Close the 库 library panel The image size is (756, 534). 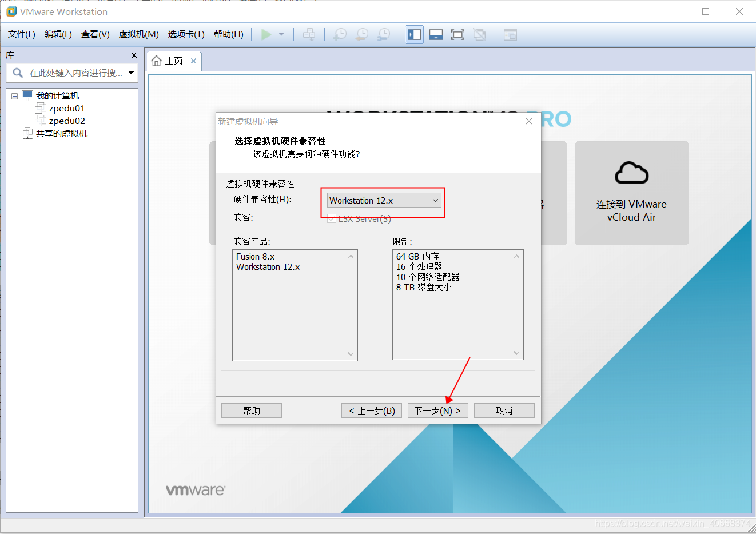134,55
